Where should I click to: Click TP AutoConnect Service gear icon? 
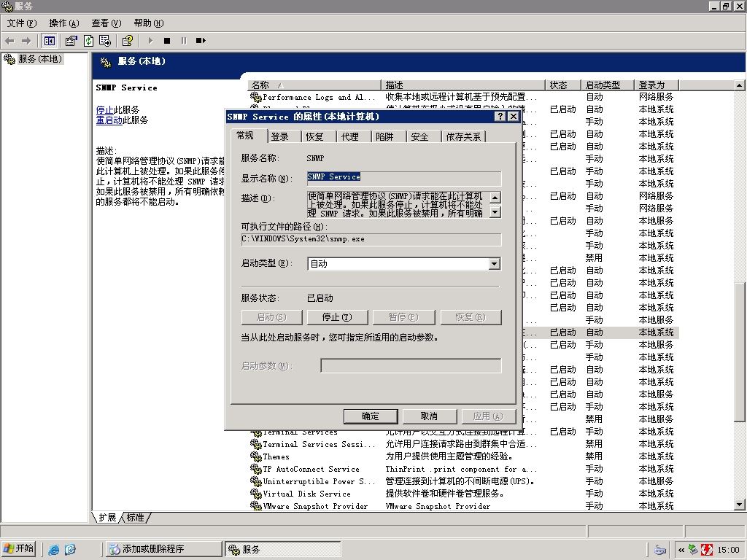point(256,469)
